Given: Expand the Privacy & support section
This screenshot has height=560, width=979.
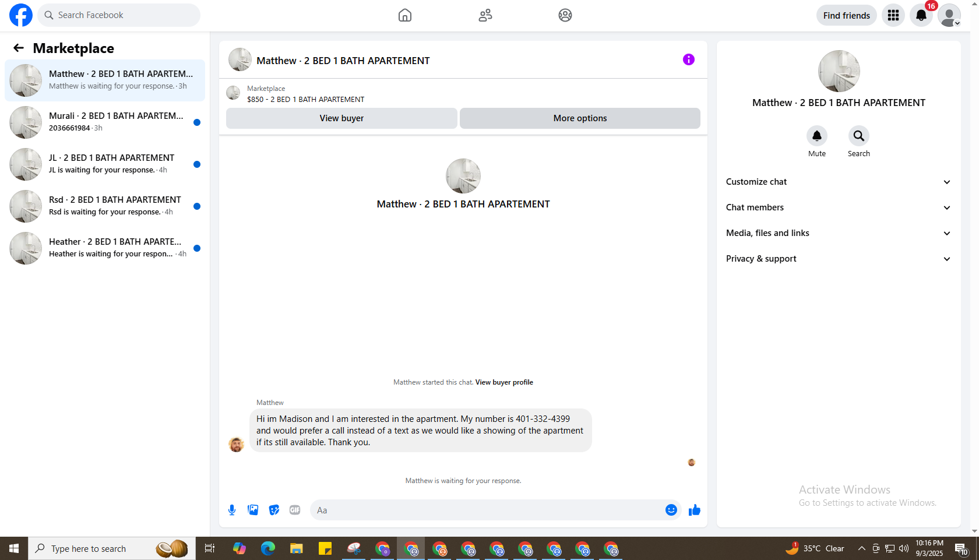Looking at the screenshot, I should point(839,259).
